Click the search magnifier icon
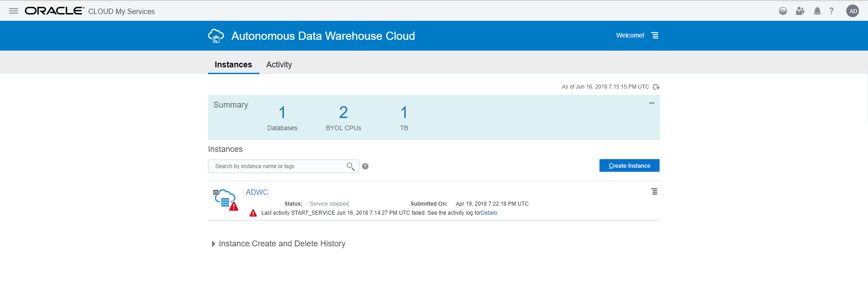This screenshot has width=868, height=292. (350, 166)
